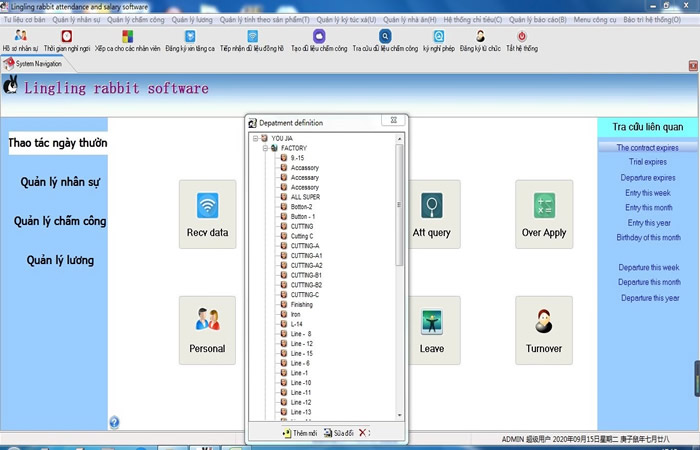The width and height of the screenshot is (700, 450).
Task: Open Birthday of this month link
Action: pyautogui.click(x=649, y=238)
